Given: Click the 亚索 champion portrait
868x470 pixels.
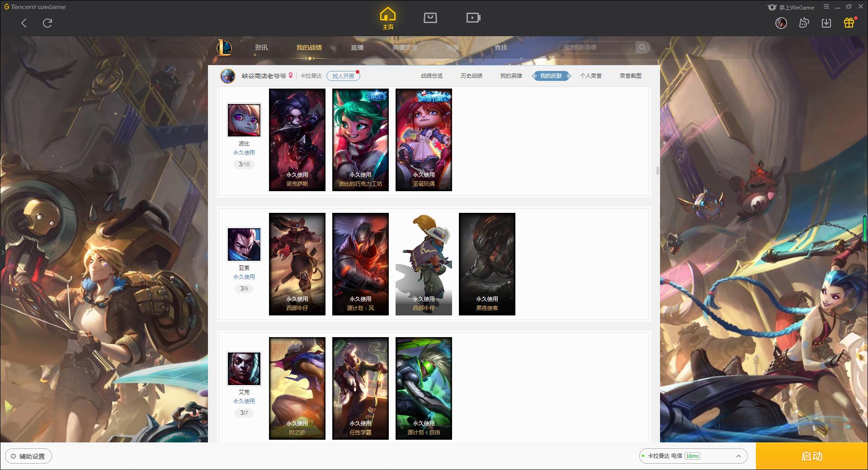Looking at the screenshot, I should (x=244, y=244).
